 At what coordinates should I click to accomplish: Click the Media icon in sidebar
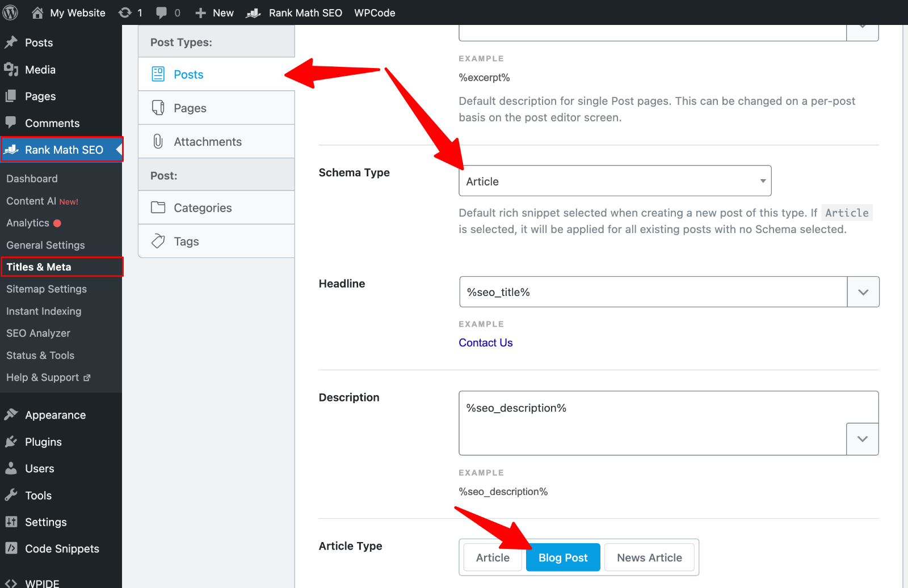point(11,69)
